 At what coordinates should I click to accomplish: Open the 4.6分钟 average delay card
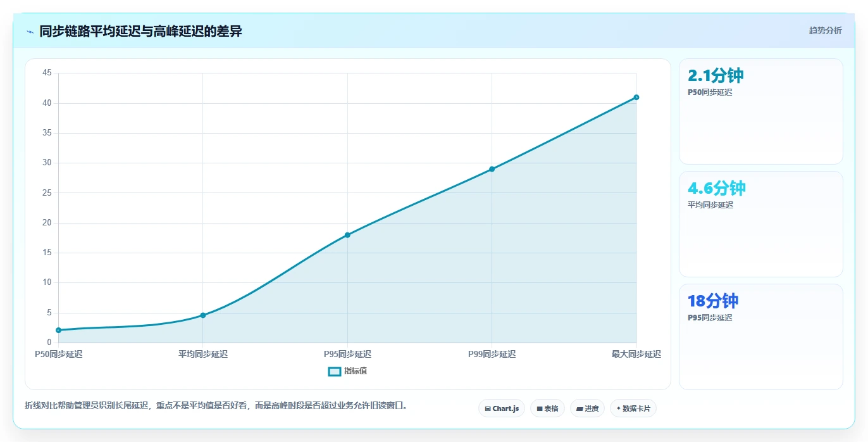pos(760,224)
